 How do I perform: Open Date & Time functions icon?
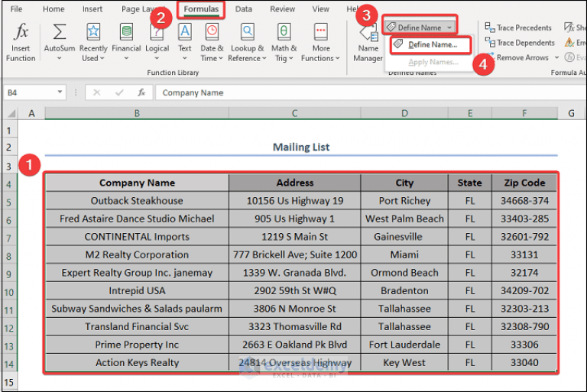[x=212, y=31]
